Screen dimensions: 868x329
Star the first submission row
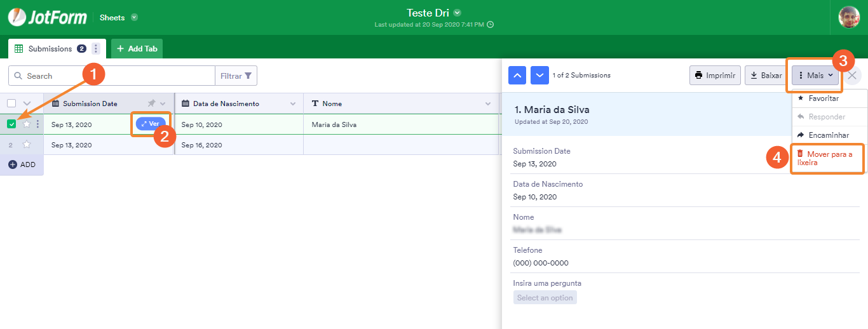[27, 124]
